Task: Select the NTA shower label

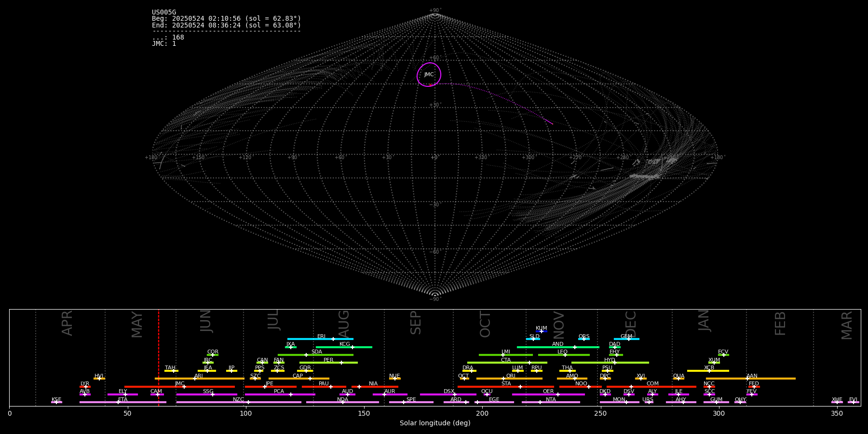Action: pyautogui.click(x=551, y=400)
